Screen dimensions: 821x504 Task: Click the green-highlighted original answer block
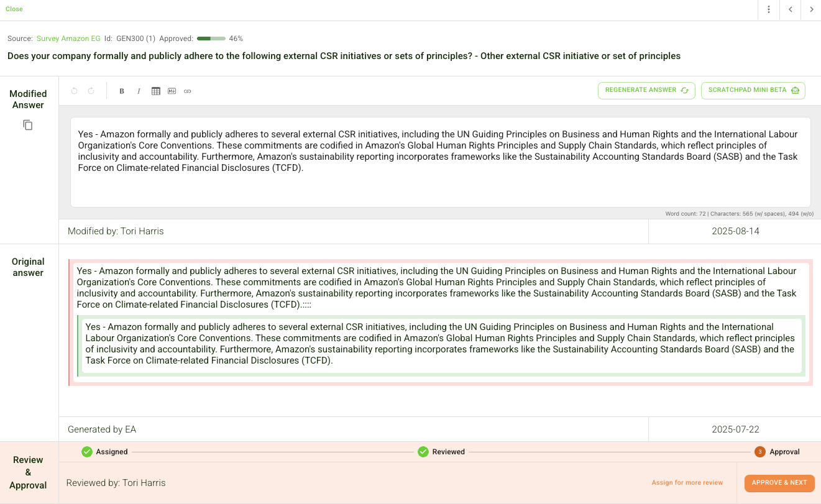(x=441, y=346)
